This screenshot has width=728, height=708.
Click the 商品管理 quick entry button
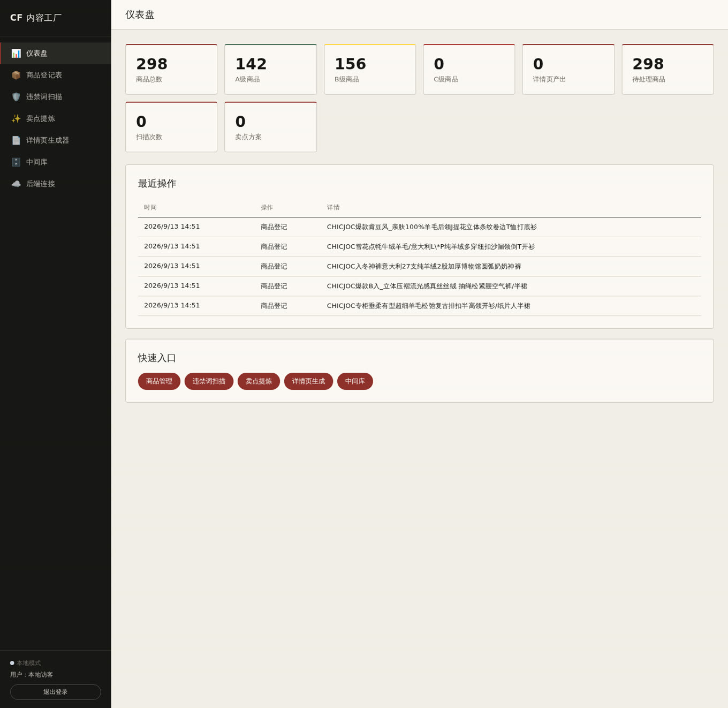click(x=159, y=381)
